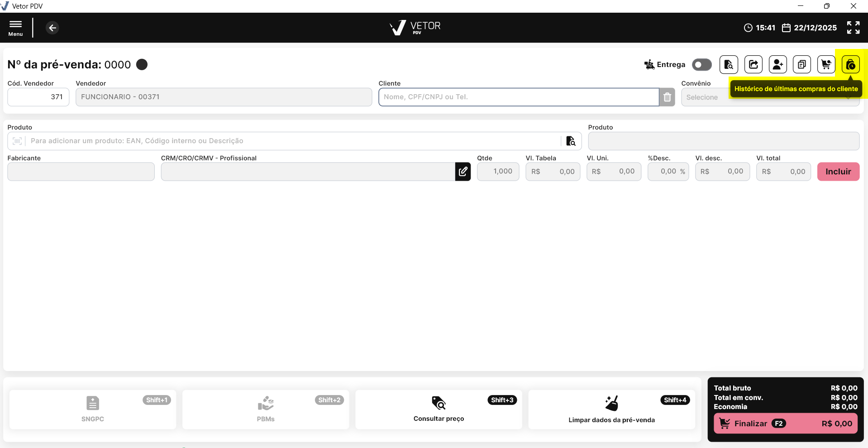This screenshot has width=868, height=448.
Task: Toggle fullscreen mode icon
Action: point(853,28)
